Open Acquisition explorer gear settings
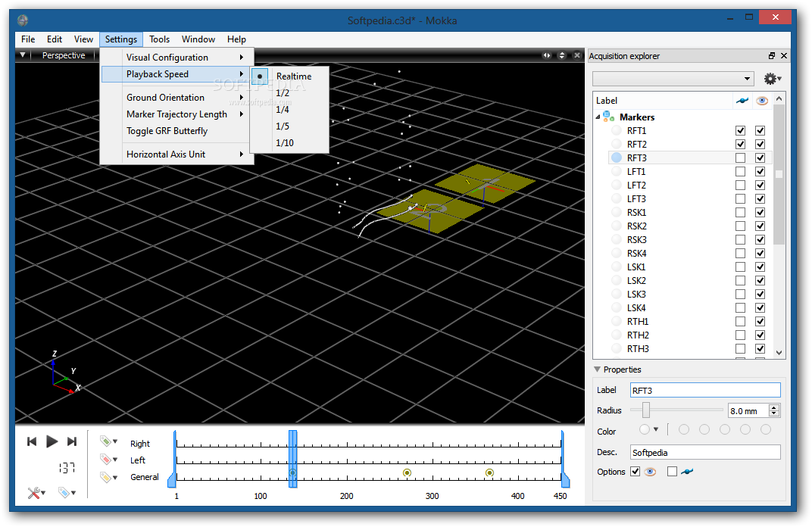The image size is (812, 527). (772, 79)
